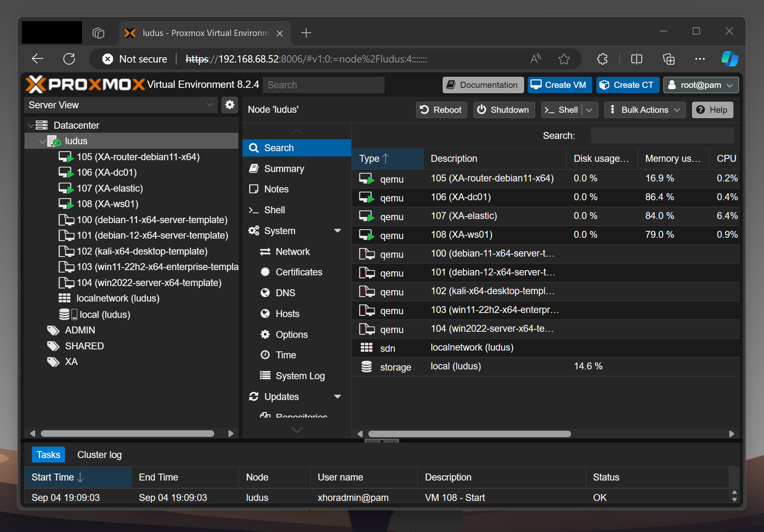The image size is (764, 532).
Task: Click the Server View settings gear icon
Action: 230,105
